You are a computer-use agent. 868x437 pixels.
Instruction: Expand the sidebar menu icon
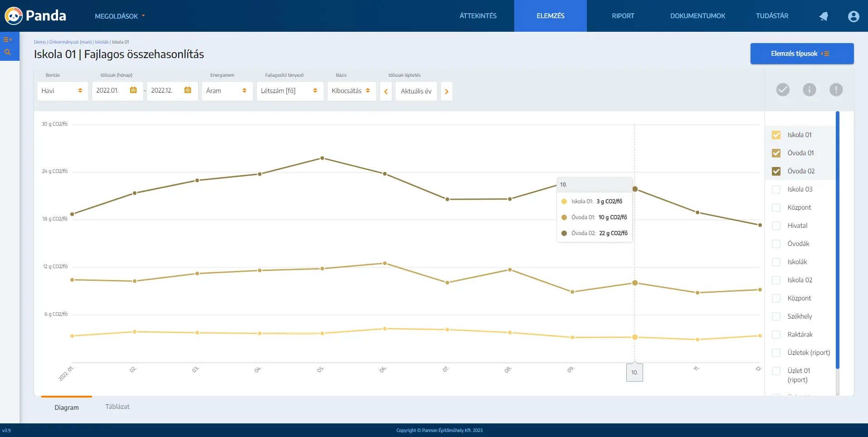coord(7,39)
